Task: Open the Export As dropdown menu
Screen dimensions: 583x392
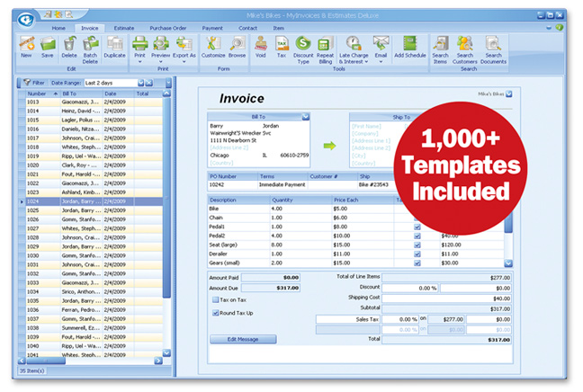Action: pos(184,46)
